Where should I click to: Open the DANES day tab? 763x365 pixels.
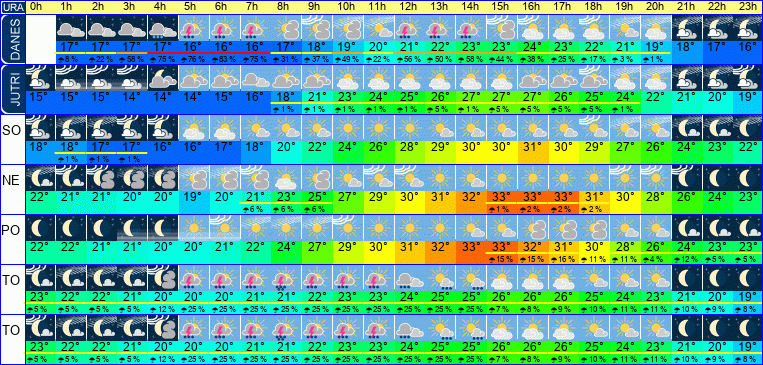(12, 39)
